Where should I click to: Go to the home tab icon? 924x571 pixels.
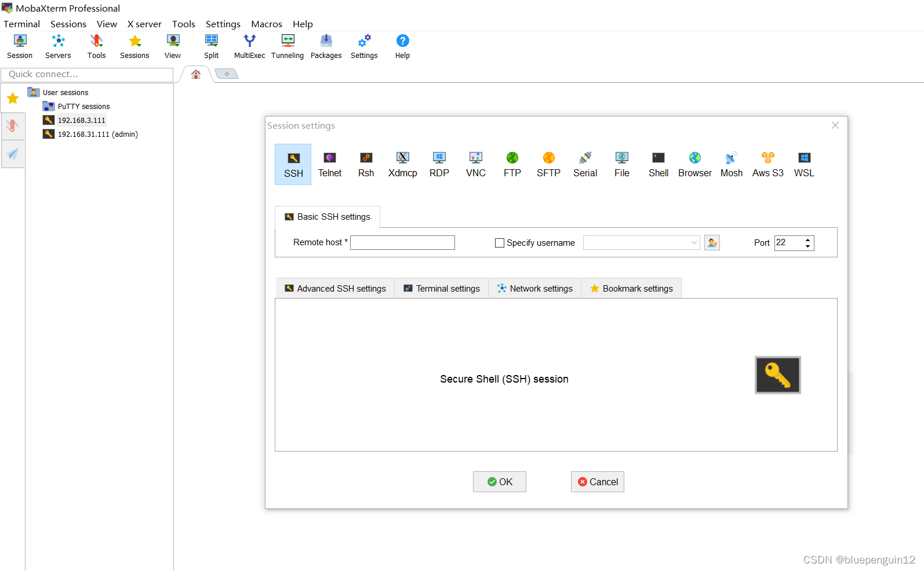coord(196,74)
